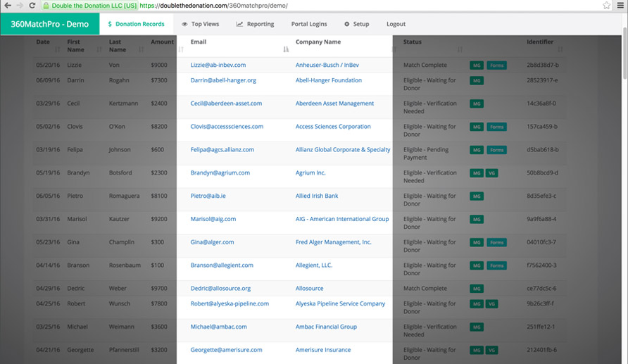Select date 06/09/16 cell
This screenshot has height=364, width=628.
(48, 80)
